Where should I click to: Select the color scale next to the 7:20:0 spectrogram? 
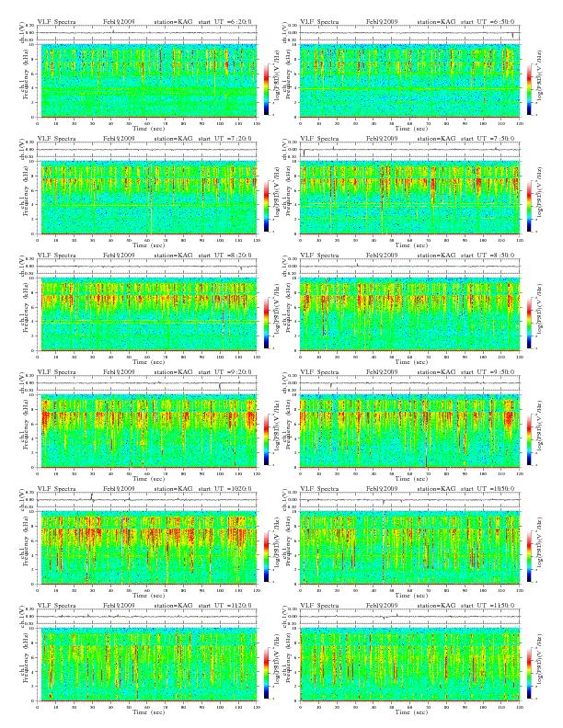266,206
